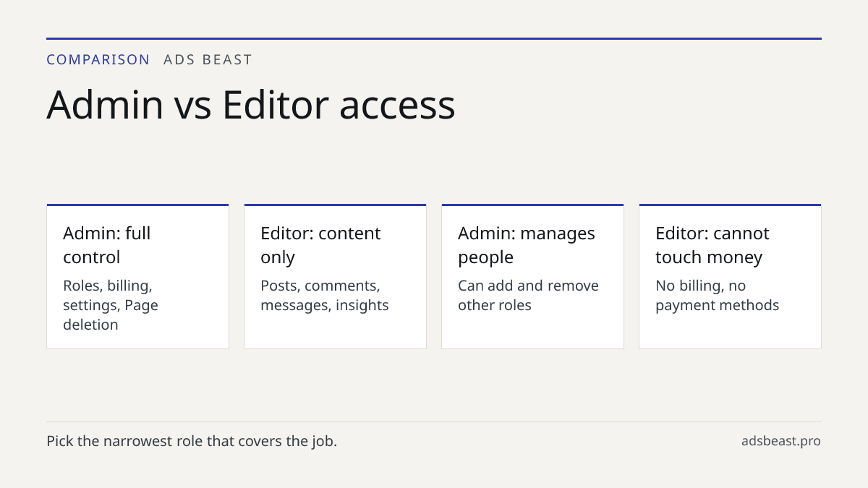The width and height of the screenshot is (868, 488).
Task: Click 'Can add and remove other roles' text
Action: point(528,295)
